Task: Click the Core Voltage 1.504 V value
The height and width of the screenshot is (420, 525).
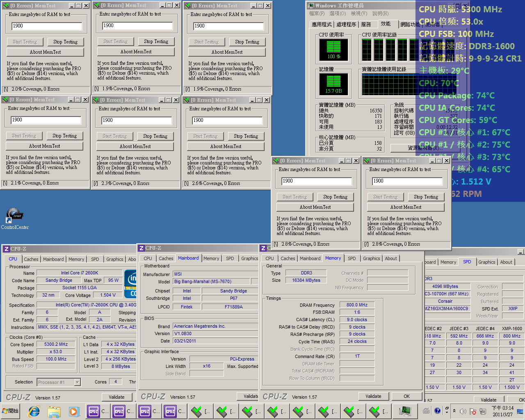Action: [x=108, y=295]
